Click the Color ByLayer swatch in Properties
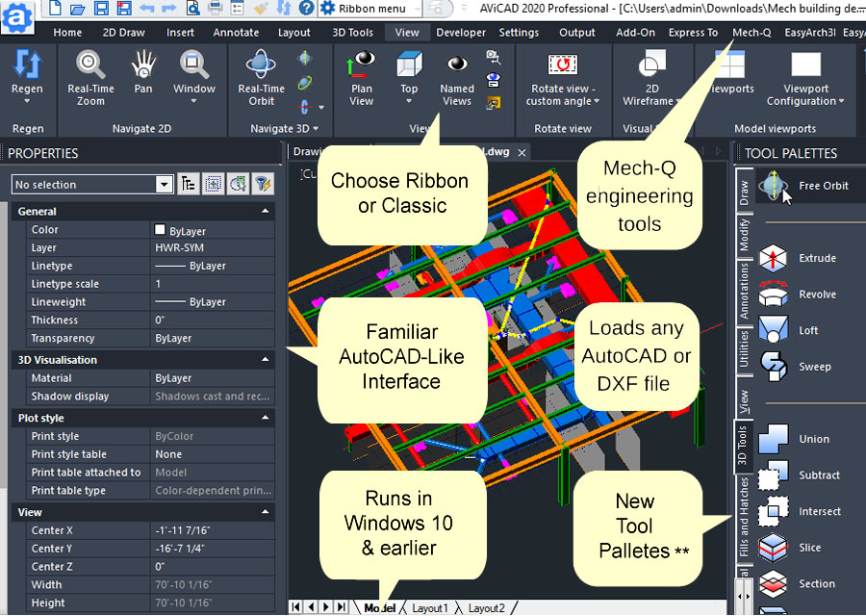This screenshot has height=616, width=866. tap(160, 230)
